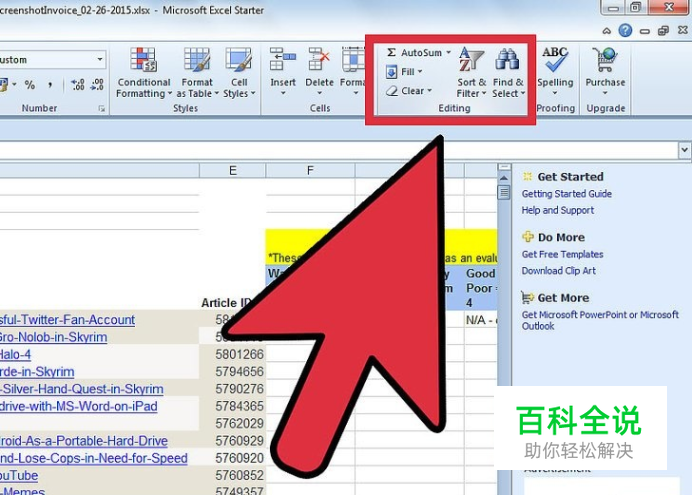Click the accounting number format icon
This screenshot has height=495, width=692.
pos(4,85)
